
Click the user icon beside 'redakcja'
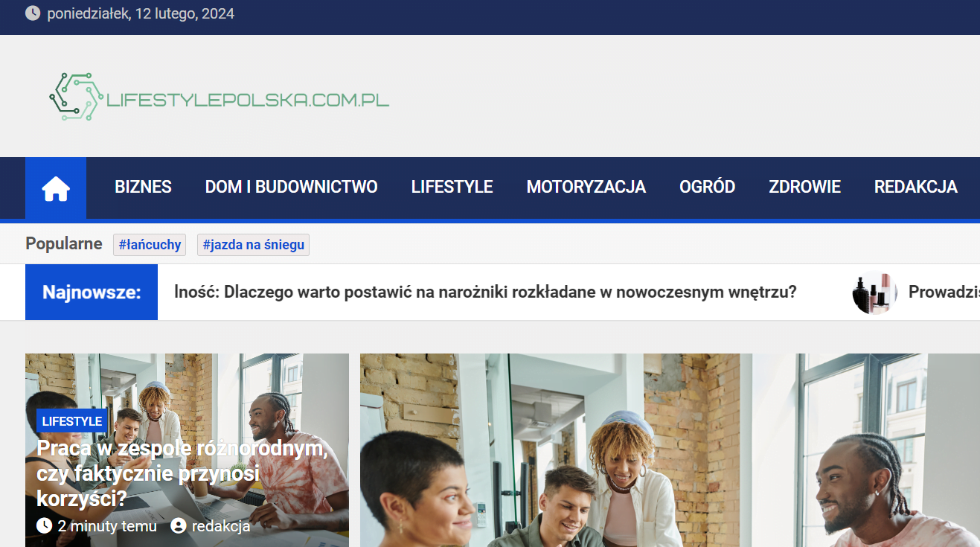tap(179, 525)
